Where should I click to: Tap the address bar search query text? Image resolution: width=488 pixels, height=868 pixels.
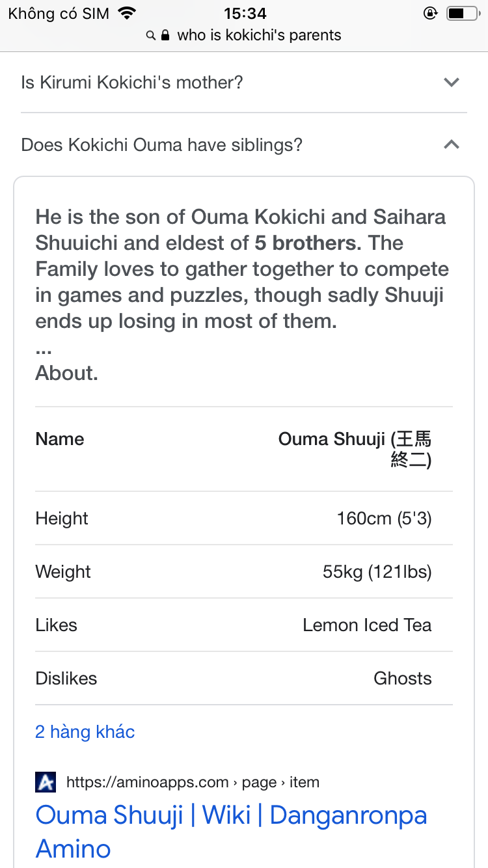tap(259, 35)
